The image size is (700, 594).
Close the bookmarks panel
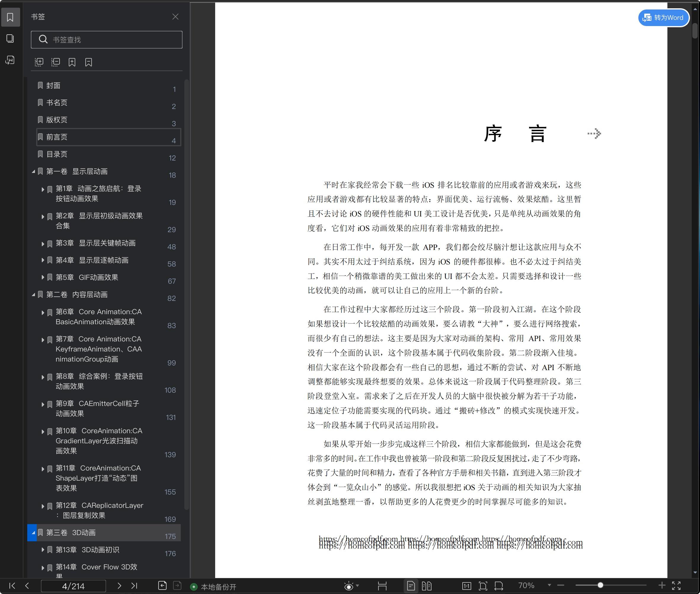175,17
